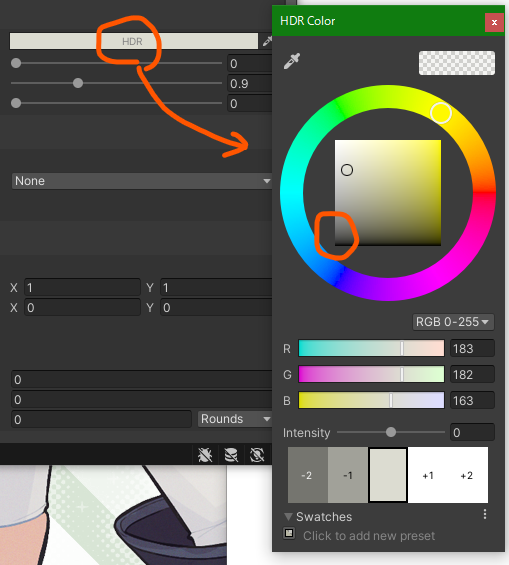Viewport: 509px width, 565px height.
Task: Open the None dropdown
Action: (142, 181)
